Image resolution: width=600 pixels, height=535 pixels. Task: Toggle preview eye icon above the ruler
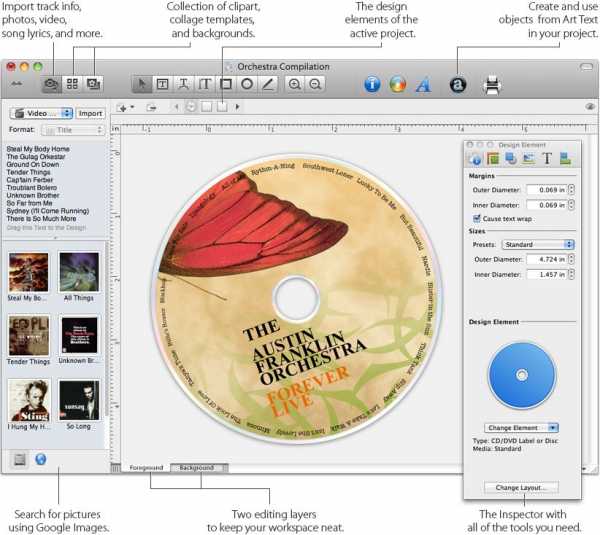tap(590, 107)
